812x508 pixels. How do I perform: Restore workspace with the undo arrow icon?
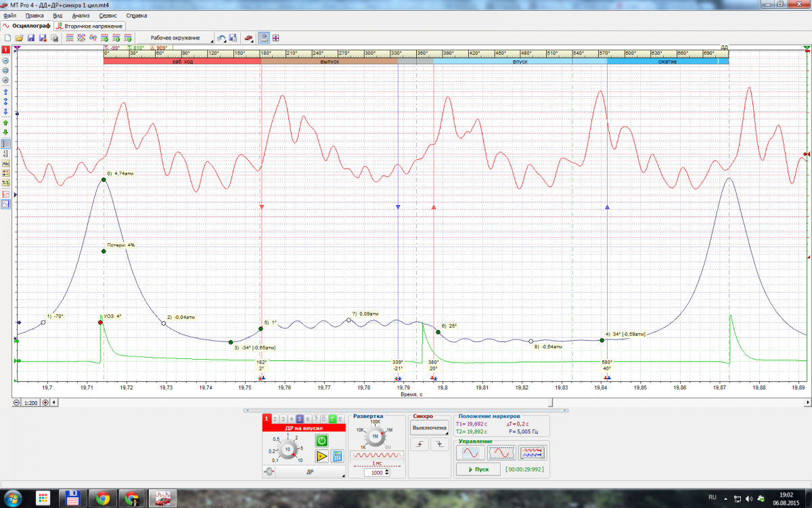coord(221,38)
